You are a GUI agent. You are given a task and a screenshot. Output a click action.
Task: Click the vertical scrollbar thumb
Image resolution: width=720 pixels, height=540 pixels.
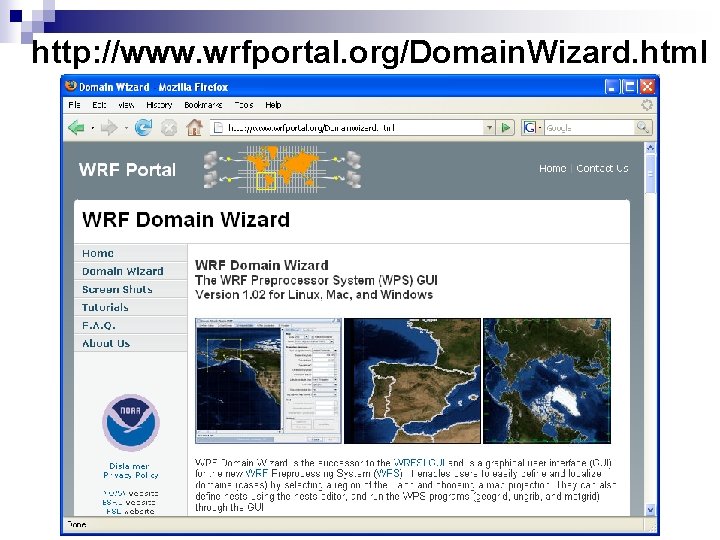click(650, 174)
